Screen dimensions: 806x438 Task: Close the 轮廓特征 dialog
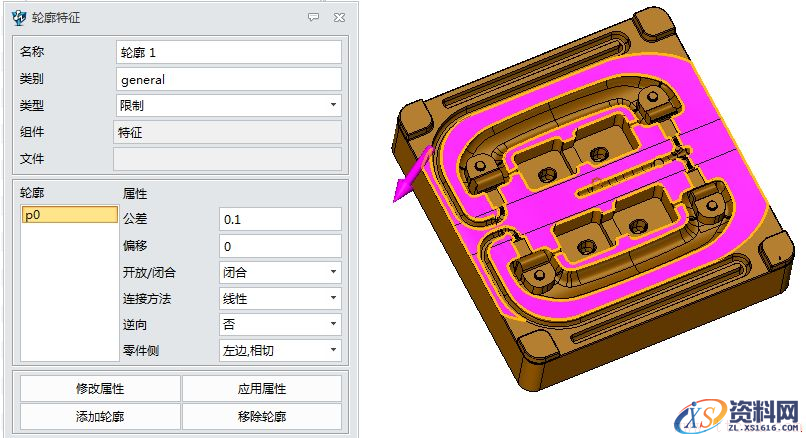[340, 17]
